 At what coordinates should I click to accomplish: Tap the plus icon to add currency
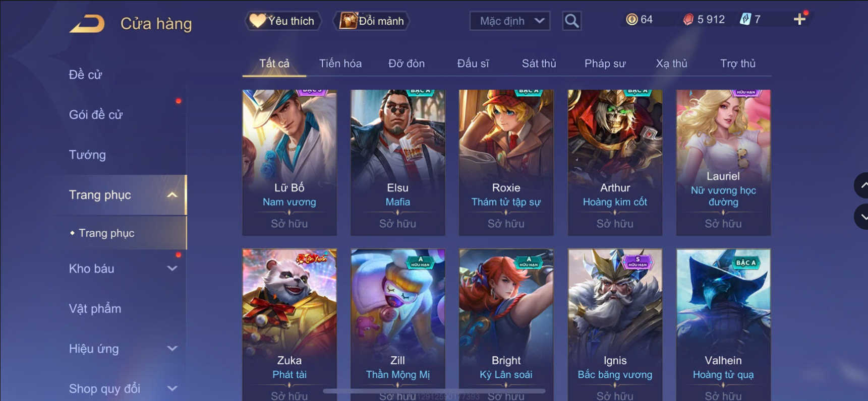799,20
